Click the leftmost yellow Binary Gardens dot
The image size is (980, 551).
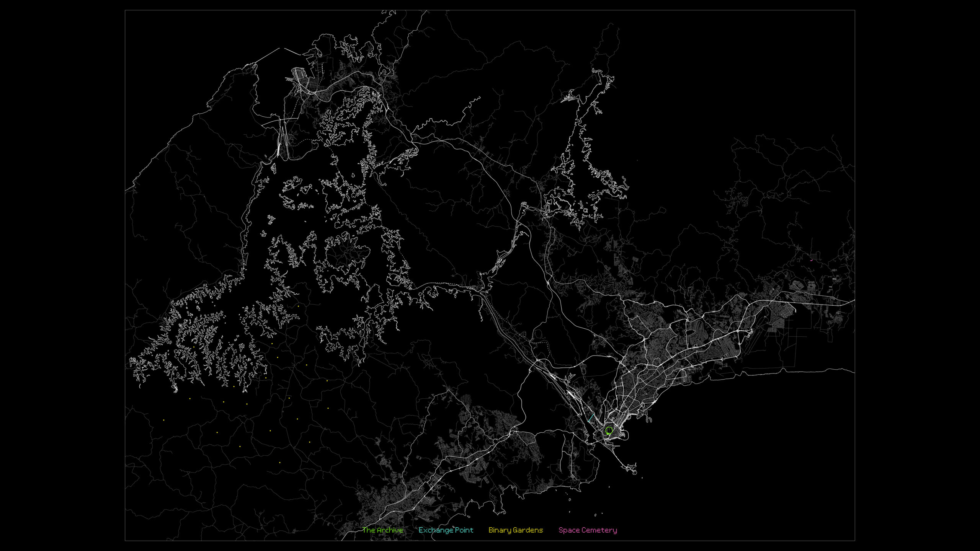coord(164,420)
